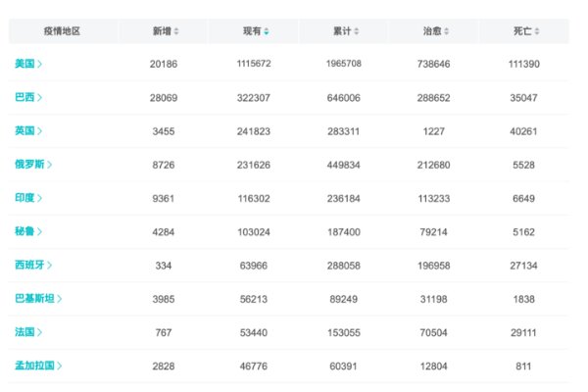Sort table by 死亡 column
Viewport: 588px width, 392px height.
point(526,31)
